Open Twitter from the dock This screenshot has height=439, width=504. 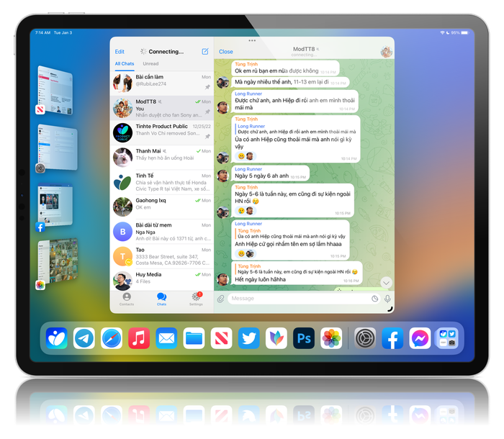[x=249, y=338]
